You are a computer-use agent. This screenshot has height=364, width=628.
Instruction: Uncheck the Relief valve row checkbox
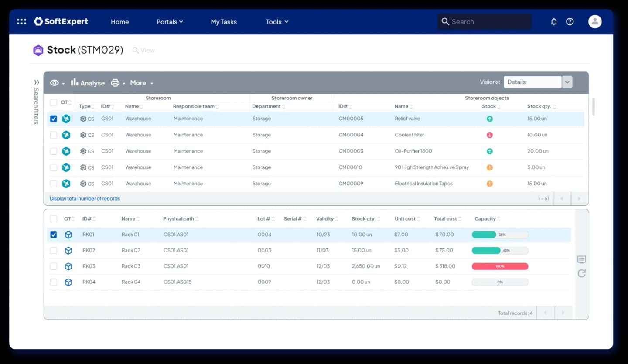pos(54,119)
